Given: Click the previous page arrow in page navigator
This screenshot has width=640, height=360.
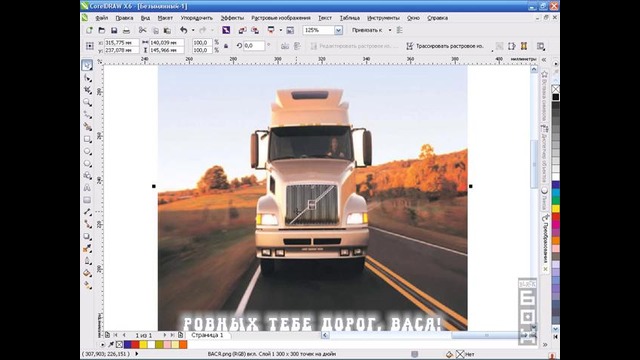Looking at the screenshot, I should pyautogui.click(x=124, y=335).
